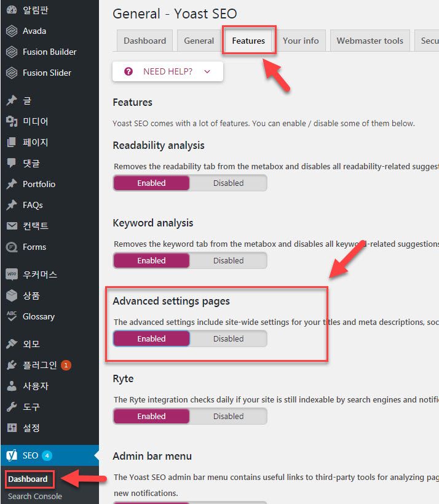The image size is (439, 504).
Task: Click the WooCommerce 우커머스 icon
Action: 12,274
